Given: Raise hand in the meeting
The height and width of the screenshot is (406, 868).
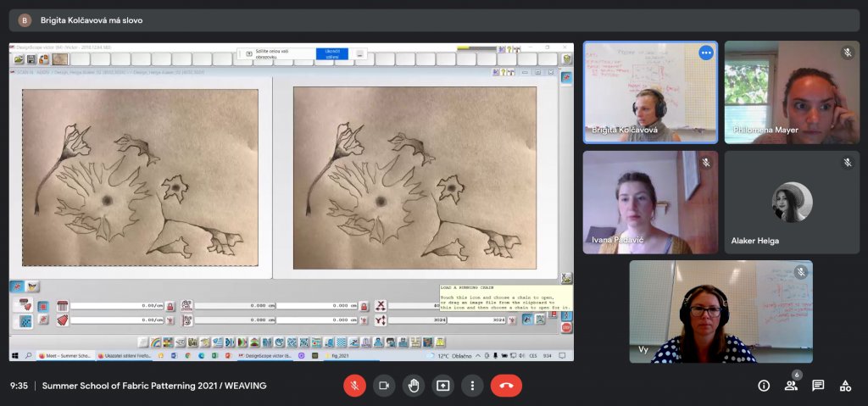Looking at the screenshot, I should [x=414, y=386].
